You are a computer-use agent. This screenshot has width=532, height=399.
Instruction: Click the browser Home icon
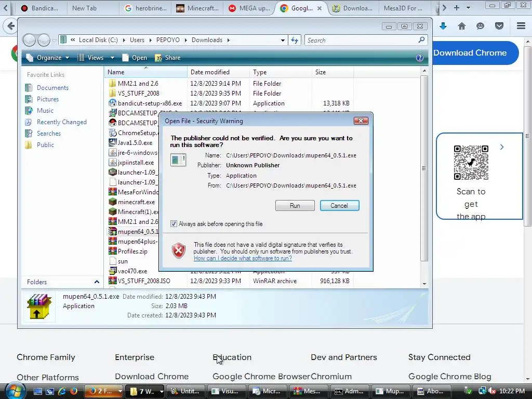pos(462,26)
